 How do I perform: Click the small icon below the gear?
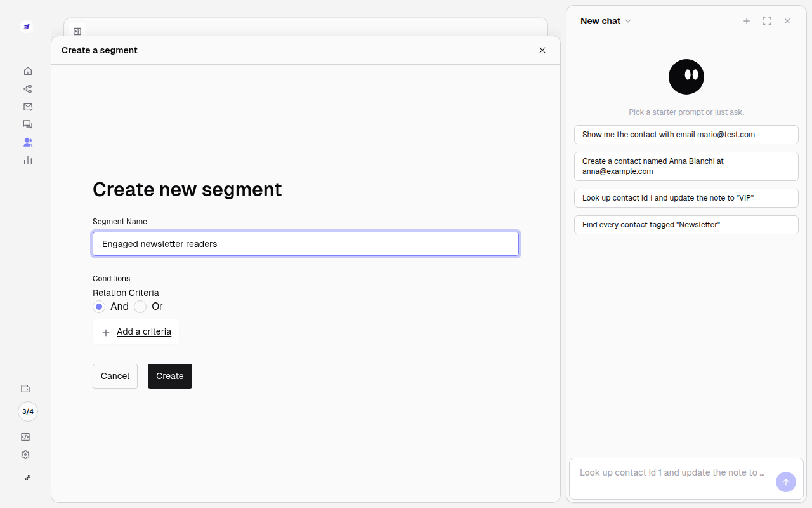click(28, 478)
